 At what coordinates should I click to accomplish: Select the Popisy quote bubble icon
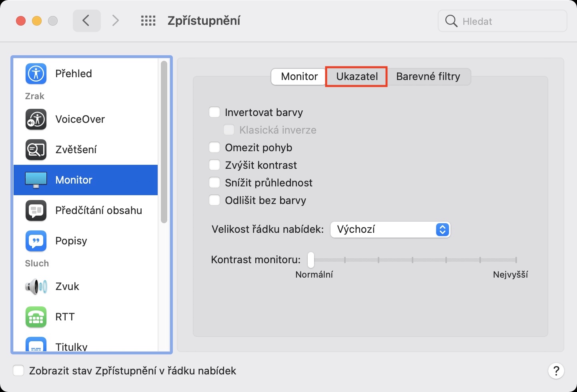36,241
